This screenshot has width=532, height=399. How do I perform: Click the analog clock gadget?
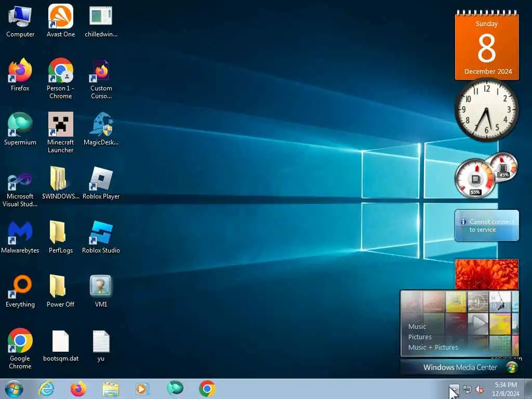486,110
